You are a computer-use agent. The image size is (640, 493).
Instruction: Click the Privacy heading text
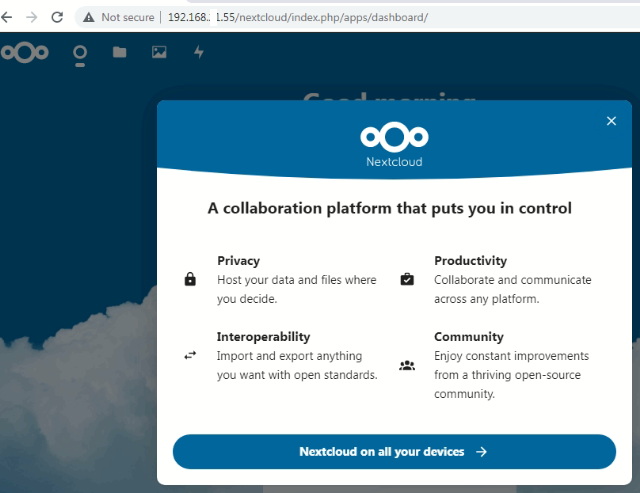tap(238, 261)
